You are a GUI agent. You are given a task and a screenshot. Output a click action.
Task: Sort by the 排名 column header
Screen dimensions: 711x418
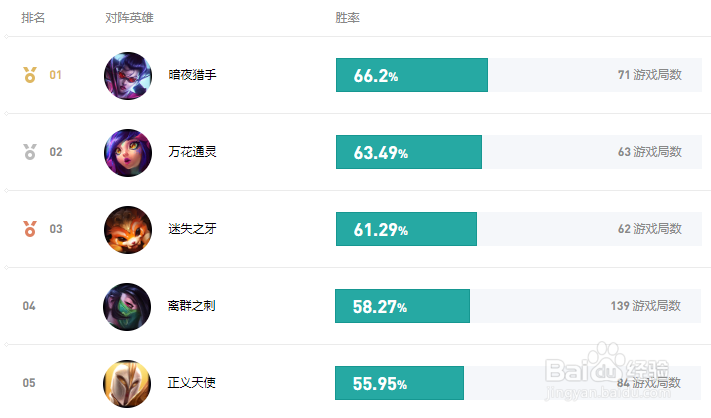click(33, 18)
